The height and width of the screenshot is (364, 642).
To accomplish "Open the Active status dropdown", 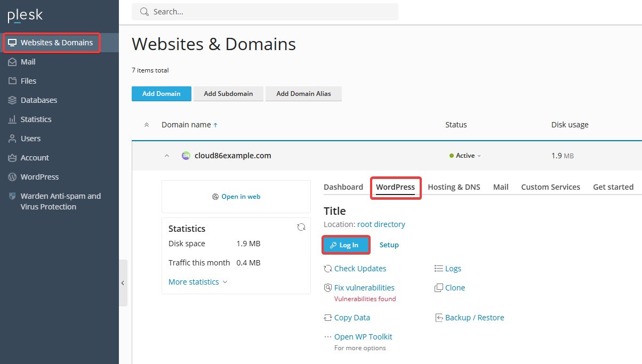I will tap(465, 156).
